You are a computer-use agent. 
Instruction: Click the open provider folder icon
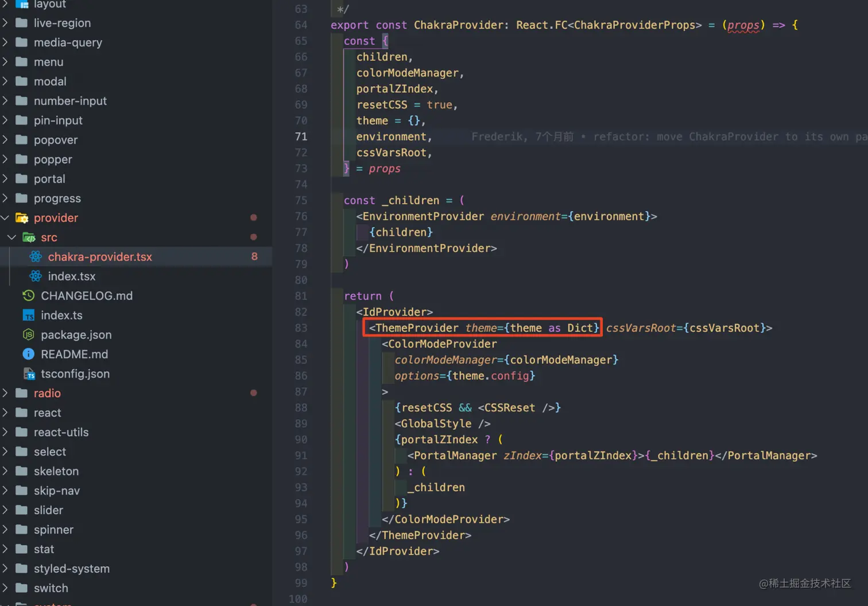coord(22,218)
